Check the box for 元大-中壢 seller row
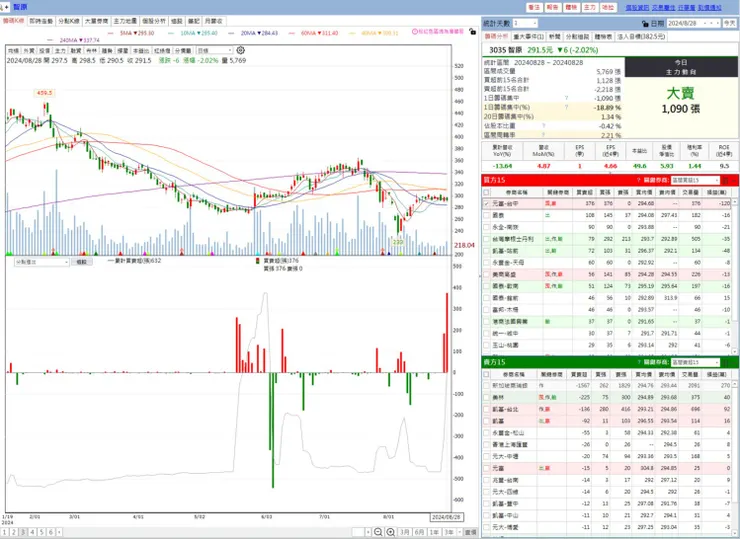This screenshot has width=740, height=539. [487, 456]
